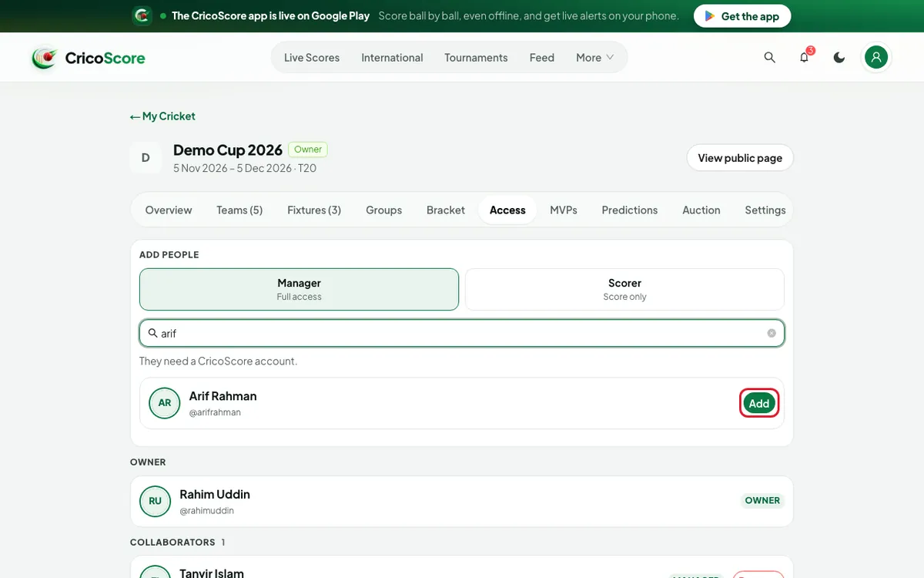Click the Rahim Uddin name

pyautogui.click(x=215, y=494)
